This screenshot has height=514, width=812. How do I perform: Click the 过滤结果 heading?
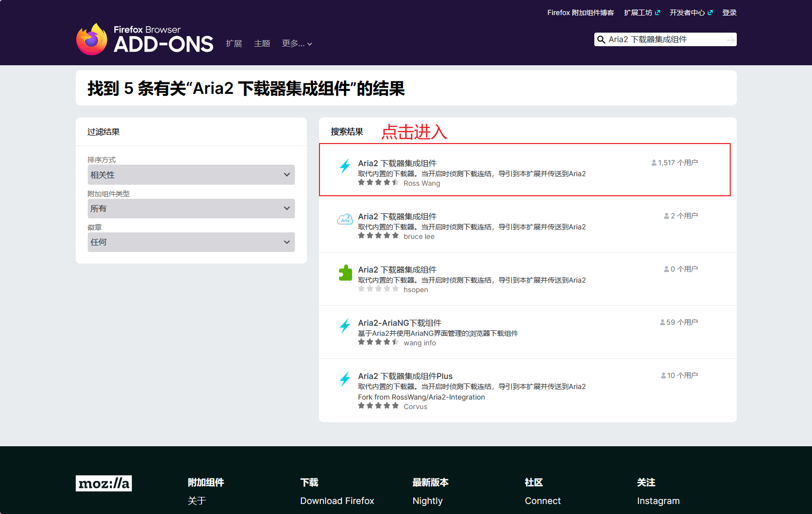(103, 132)
